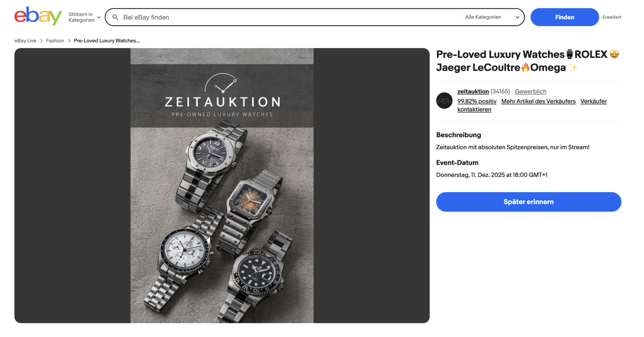Click the Zeitauktion clock logo in the banner
644x337 pixels.
point(222,83)
